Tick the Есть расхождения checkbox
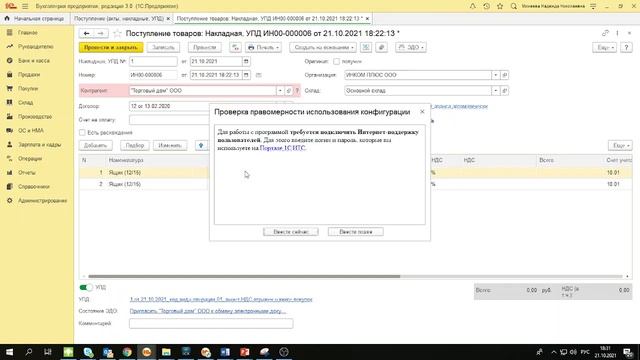640x360 pixels. [x=82, y=133]
